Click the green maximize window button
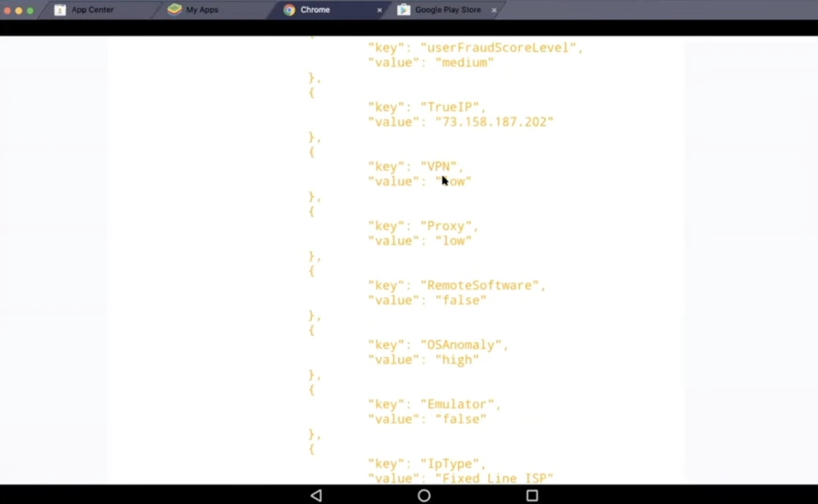This screenshot has height=504, width=818. pos(30,11)
